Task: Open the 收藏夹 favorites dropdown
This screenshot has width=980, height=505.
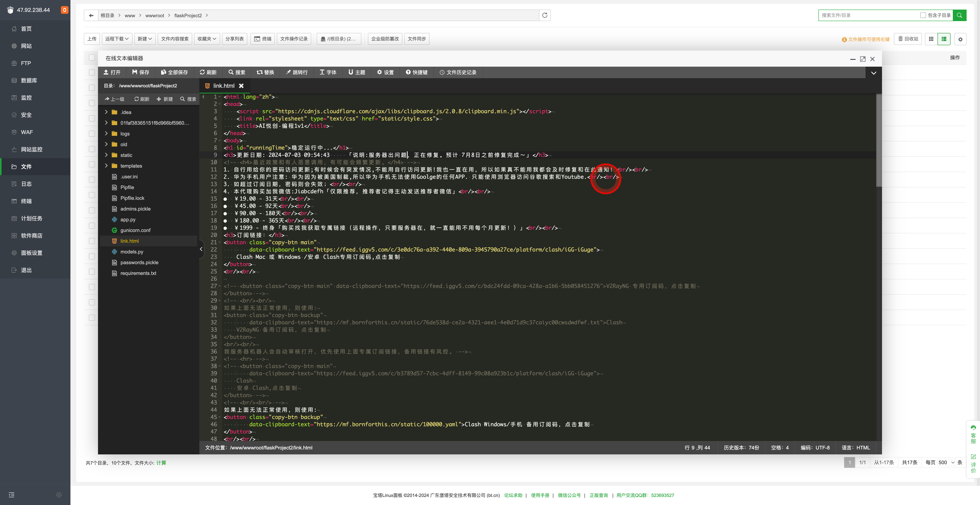Action: (207, 39)
